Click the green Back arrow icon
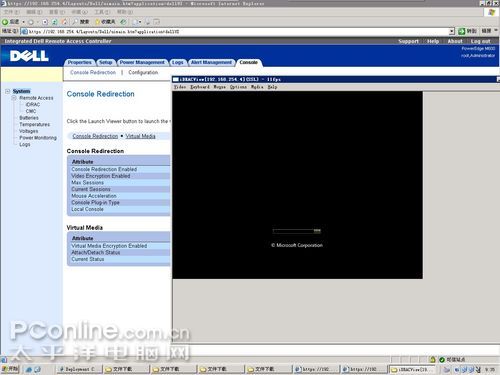The height and width of the screenshot is (375, 500). tap(5, 22)
